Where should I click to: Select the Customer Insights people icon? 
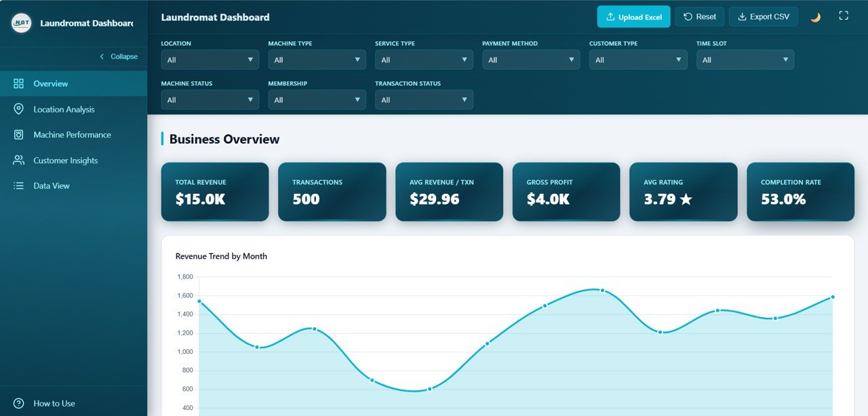18,160
